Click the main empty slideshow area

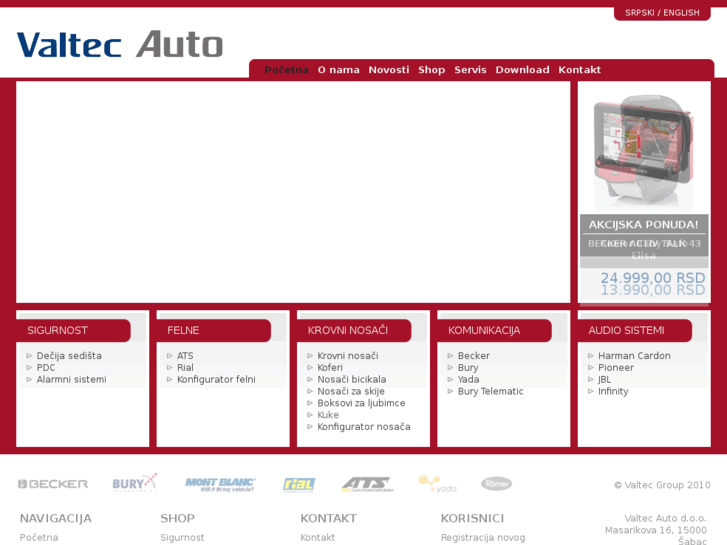click(293, 192)
